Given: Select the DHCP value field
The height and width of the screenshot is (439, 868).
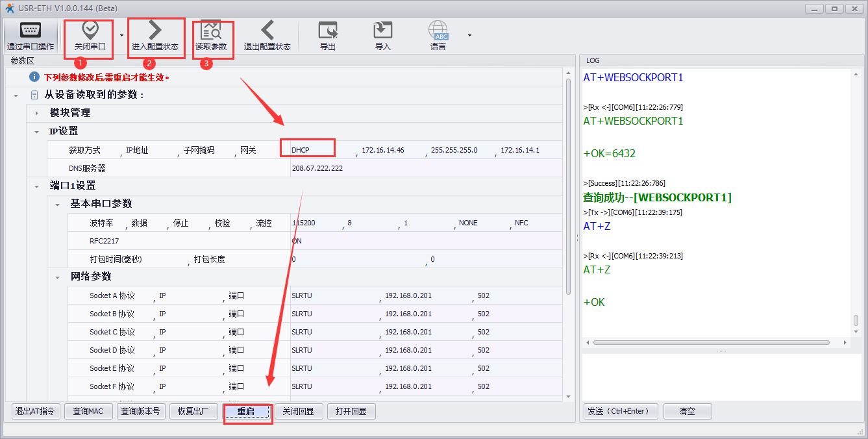Looking at the screenshot, I should tap(308, 150).
